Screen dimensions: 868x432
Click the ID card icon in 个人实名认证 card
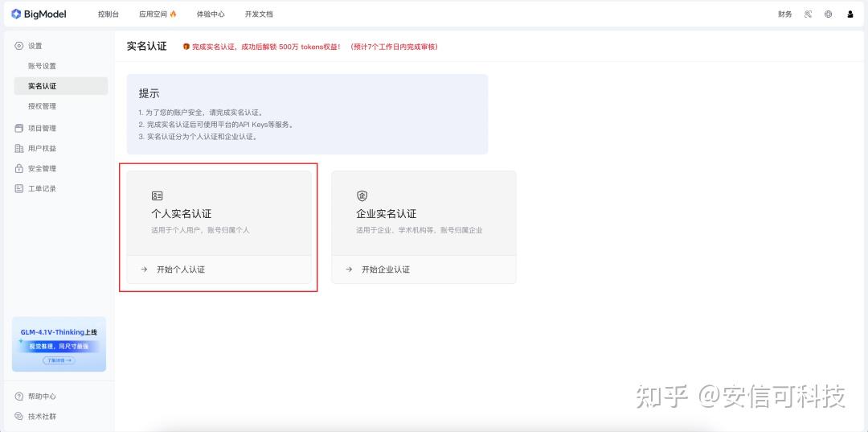[158, 195]
